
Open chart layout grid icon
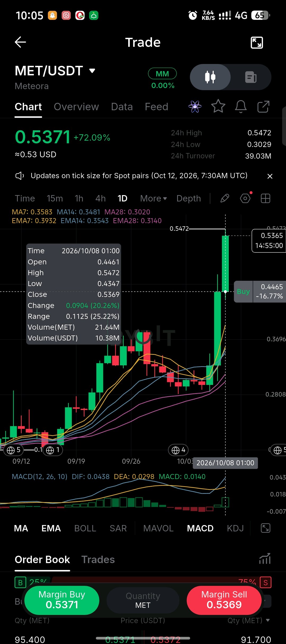pyautogui.click(x=265, y=198)
